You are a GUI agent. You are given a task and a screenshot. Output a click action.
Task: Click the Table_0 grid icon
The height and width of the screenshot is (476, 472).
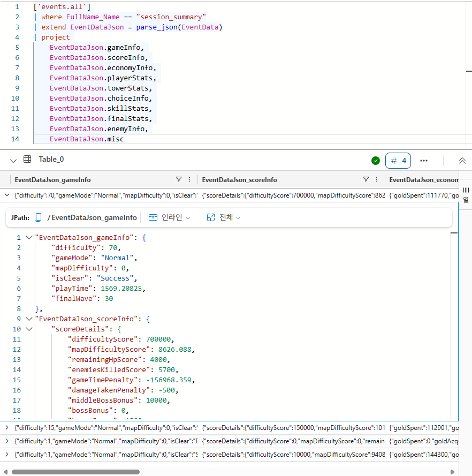[x=27, y=160]
